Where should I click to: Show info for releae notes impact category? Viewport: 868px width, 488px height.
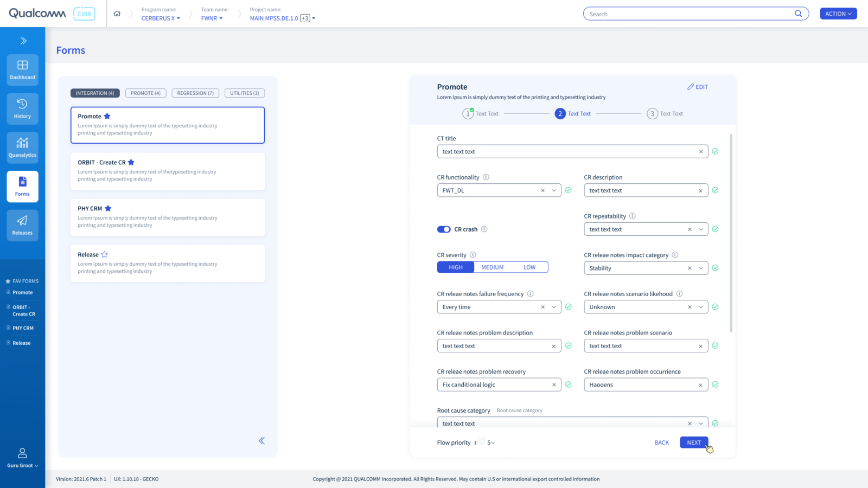click(675, 255)
